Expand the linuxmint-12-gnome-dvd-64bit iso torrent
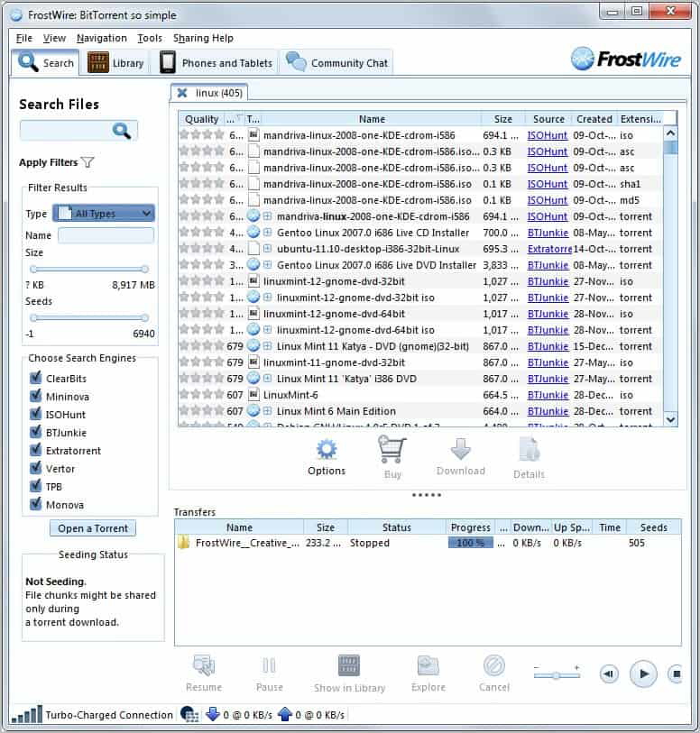The width and height of the screenshot is (700, 733). (x=268, y=330)
